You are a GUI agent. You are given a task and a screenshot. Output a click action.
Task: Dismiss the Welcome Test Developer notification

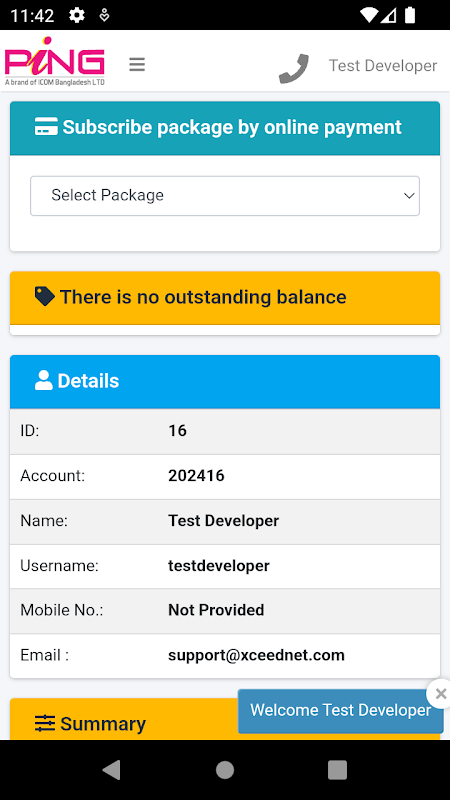[440, 694]
